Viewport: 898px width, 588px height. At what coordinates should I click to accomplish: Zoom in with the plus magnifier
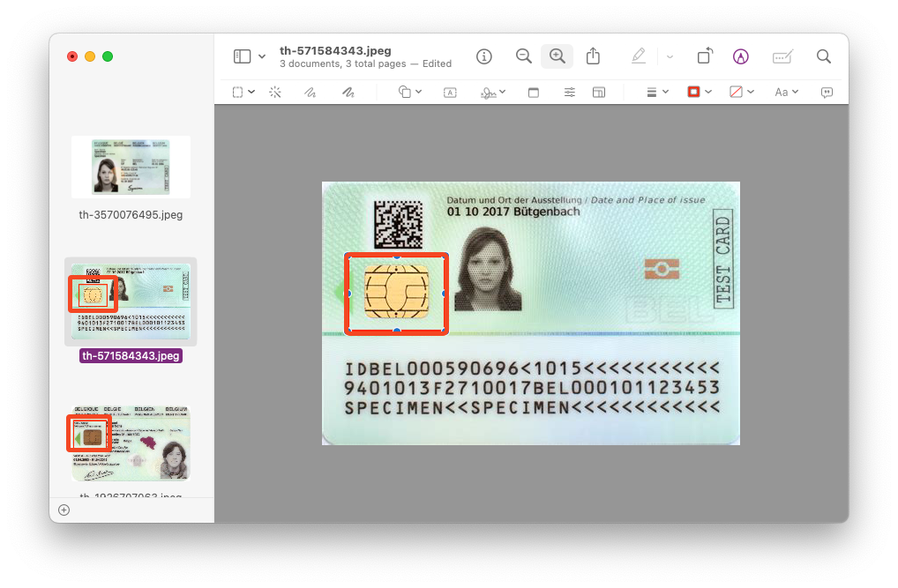[558, 56]
